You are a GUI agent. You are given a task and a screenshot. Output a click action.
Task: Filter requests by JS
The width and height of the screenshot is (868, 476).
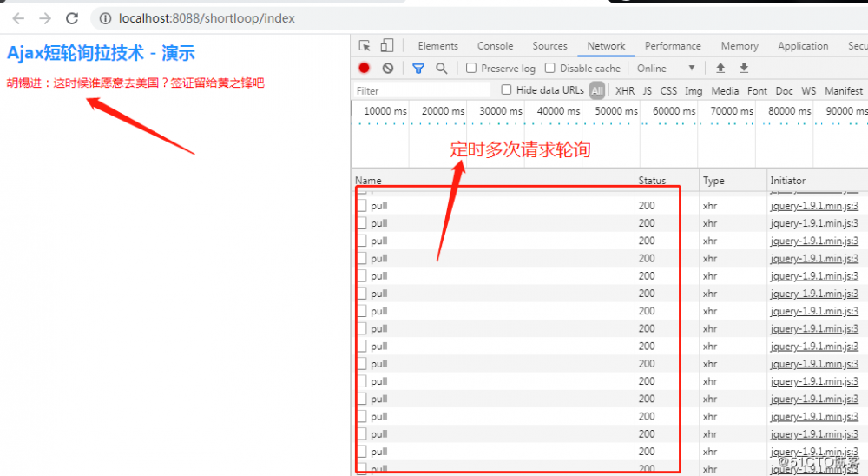648,91
